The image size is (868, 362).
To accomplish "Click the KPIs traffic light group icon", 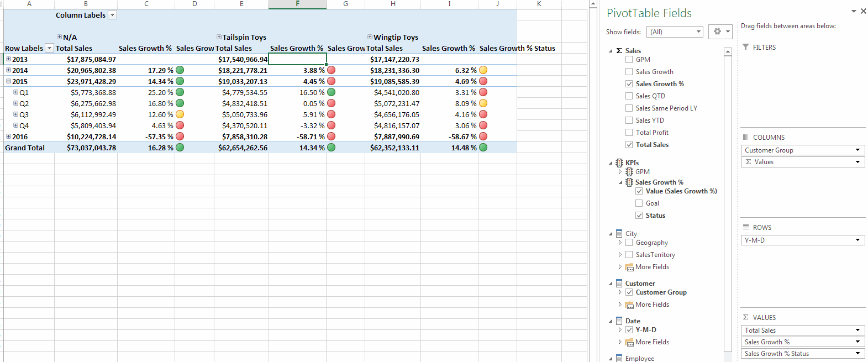I will coord(619,163).
